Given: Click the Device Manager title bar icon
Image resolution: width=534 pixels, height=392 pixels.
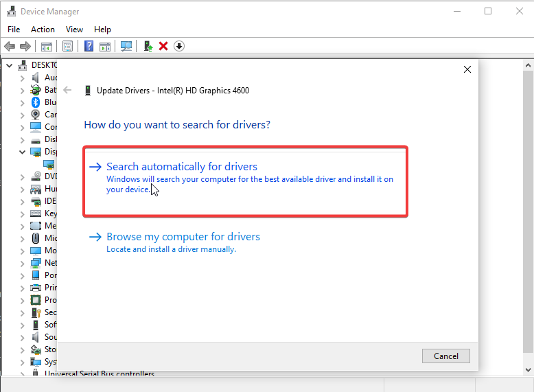Looking at the screenshot, I should (11, 11).
